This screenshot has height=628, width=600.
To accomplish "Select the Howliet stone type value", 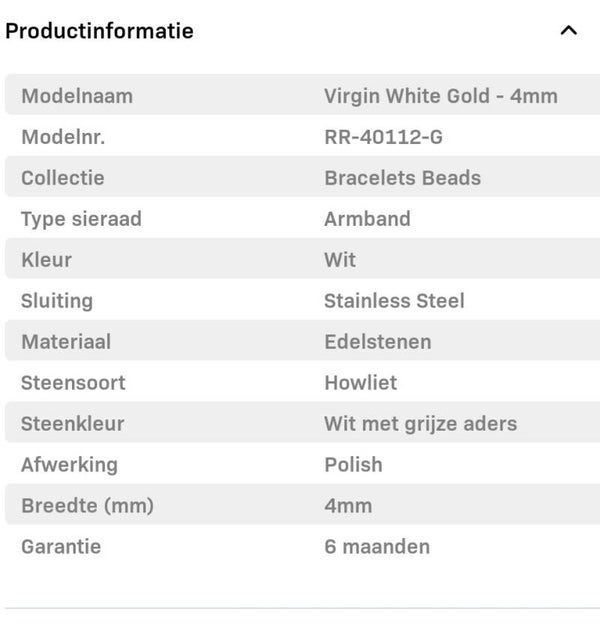I will click(360, 383).
